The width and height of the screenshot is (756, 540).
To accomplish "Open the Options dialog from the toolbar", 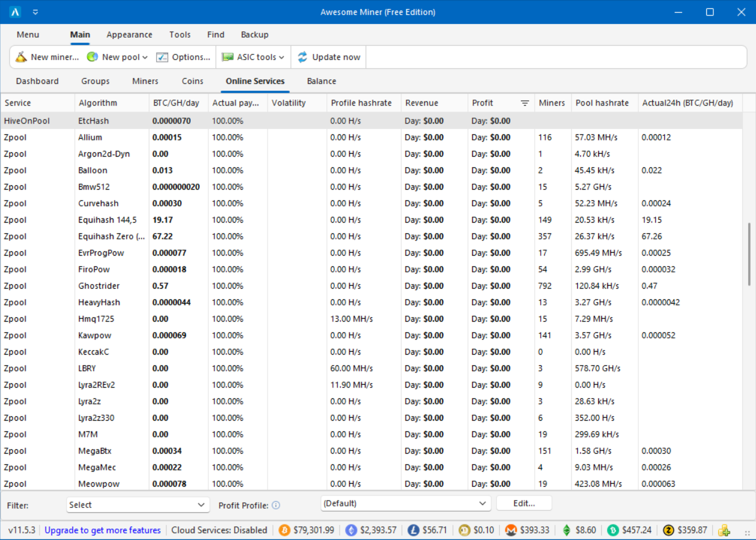I will [183, 57].
